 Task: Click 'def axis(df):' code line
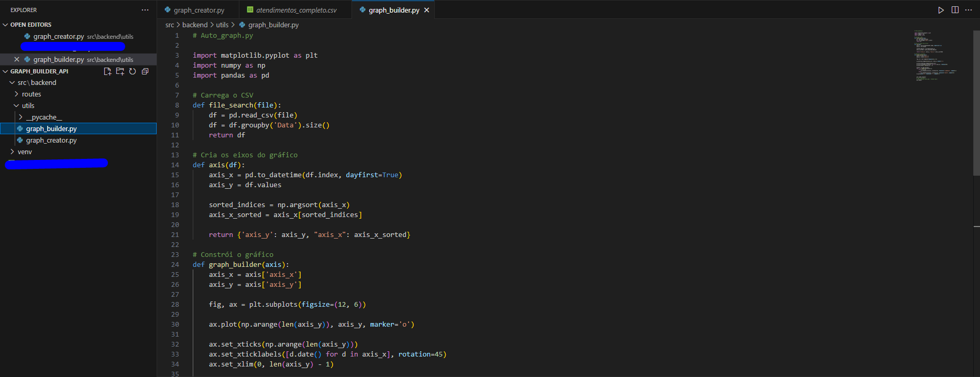click(218, 165)
